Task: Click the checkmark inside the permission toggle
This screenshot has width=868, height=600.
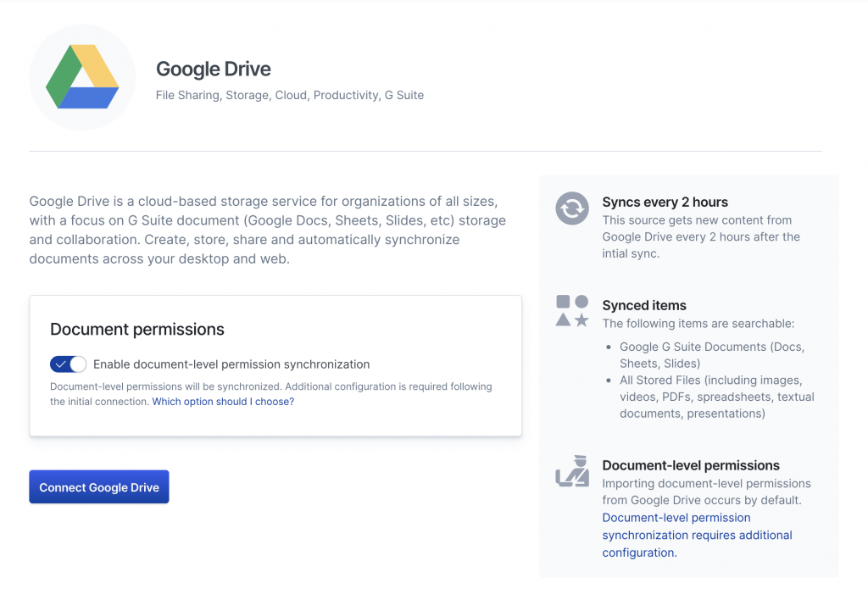Action: (61, 364)
